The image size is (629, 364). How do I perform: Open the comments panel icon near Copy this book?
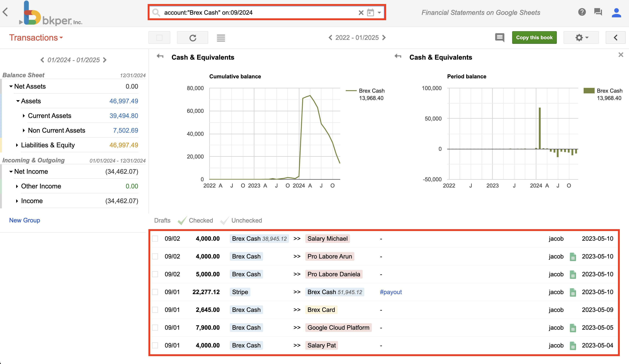499,38
